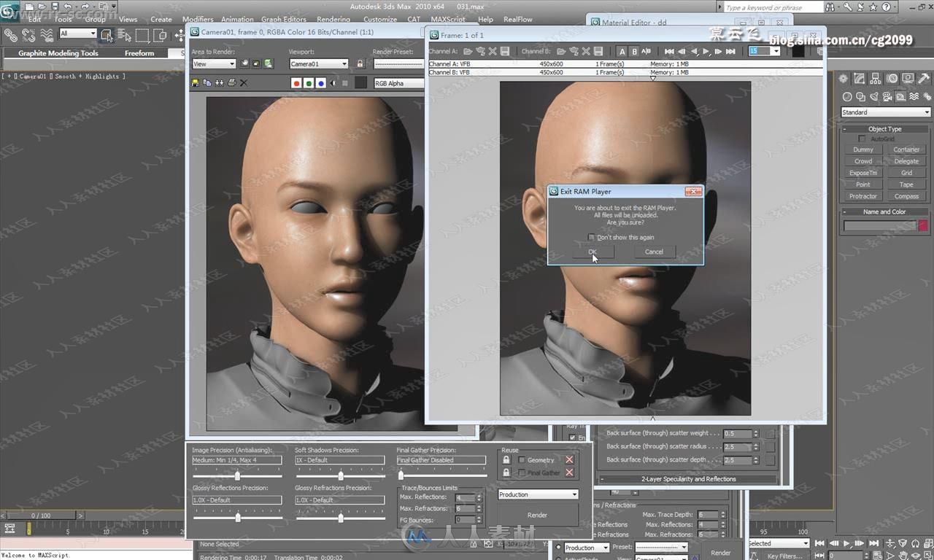The image size is (934, 560).
Task: Open Camera01 viewport dropdown
Action: tap(318, 63)
